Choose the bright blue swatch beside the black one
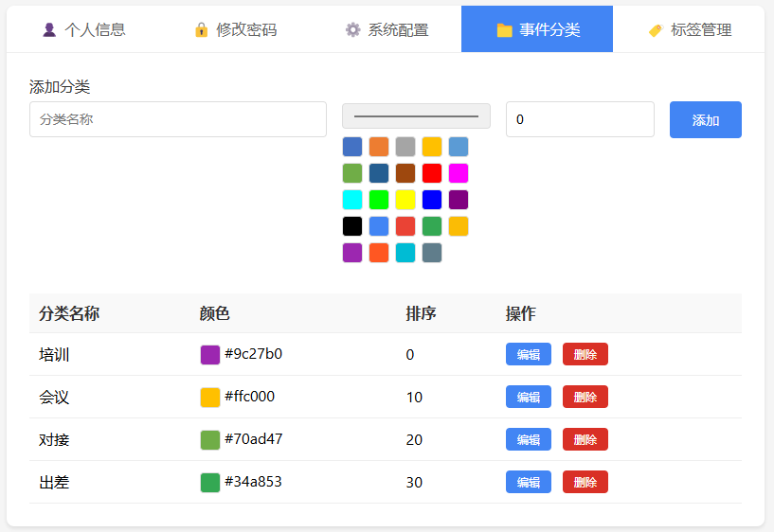 (x=379, y=226)
